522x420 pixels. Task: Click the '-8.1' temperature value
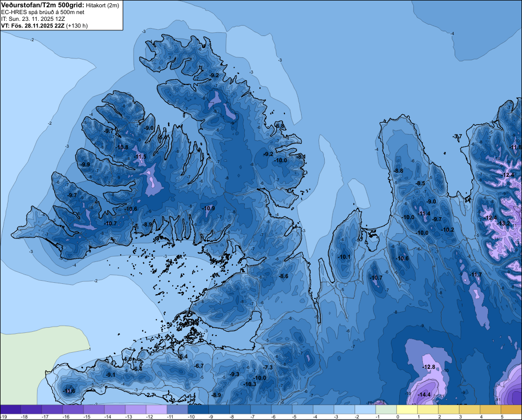point(301,157)
